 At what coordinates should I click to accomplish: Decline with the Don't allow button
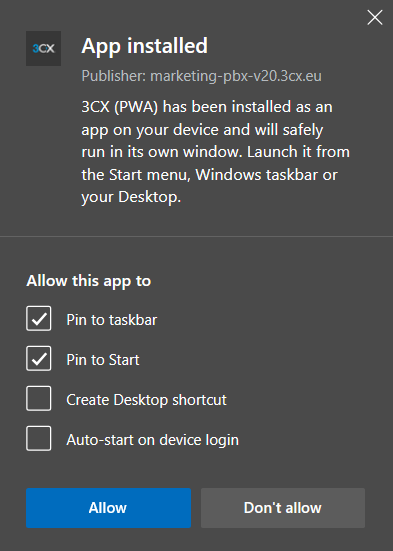pos(283,508)
